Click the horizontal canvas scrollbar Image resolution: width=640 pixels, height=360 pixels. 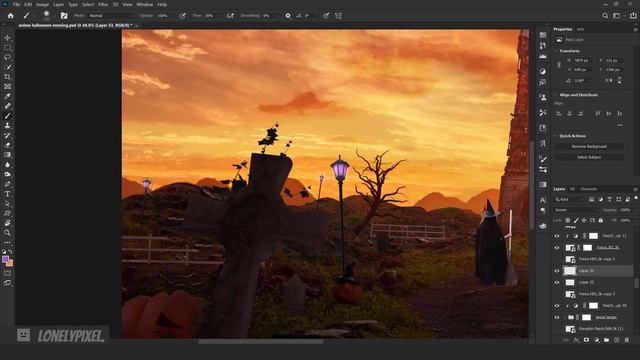click(260, 342)
